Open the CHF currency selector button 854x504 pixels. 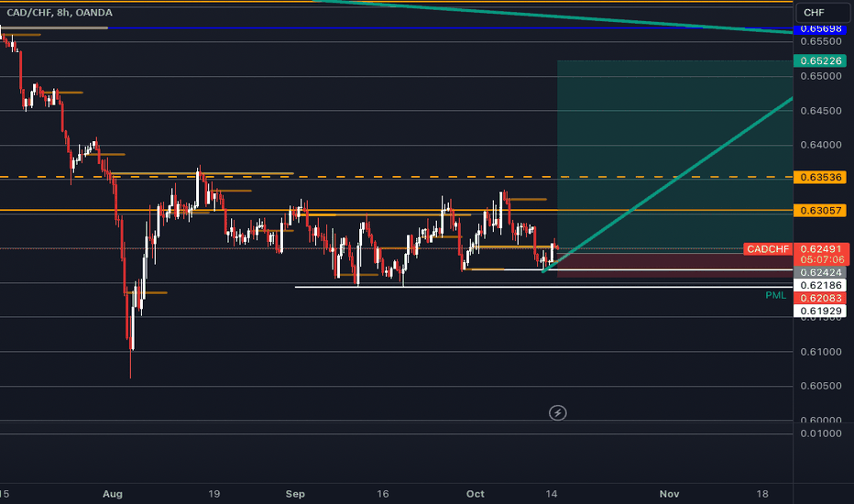tap(823, 12)
